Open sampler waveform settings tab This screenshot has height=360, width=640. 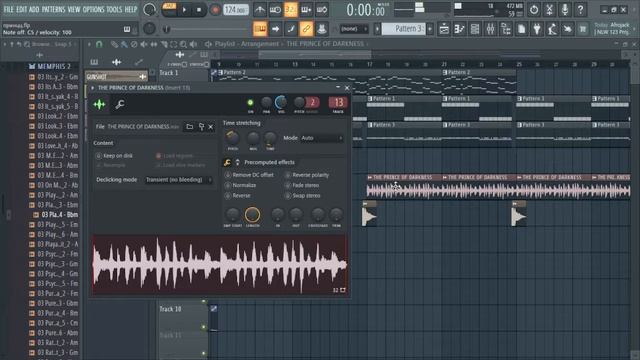pos(99,104)
